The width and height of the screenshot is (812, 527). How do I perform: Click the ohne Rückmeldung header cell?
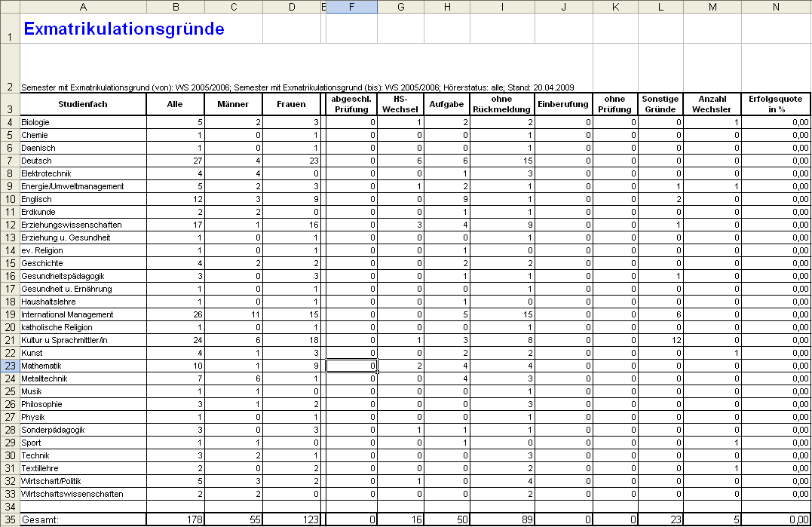(501, 104)
